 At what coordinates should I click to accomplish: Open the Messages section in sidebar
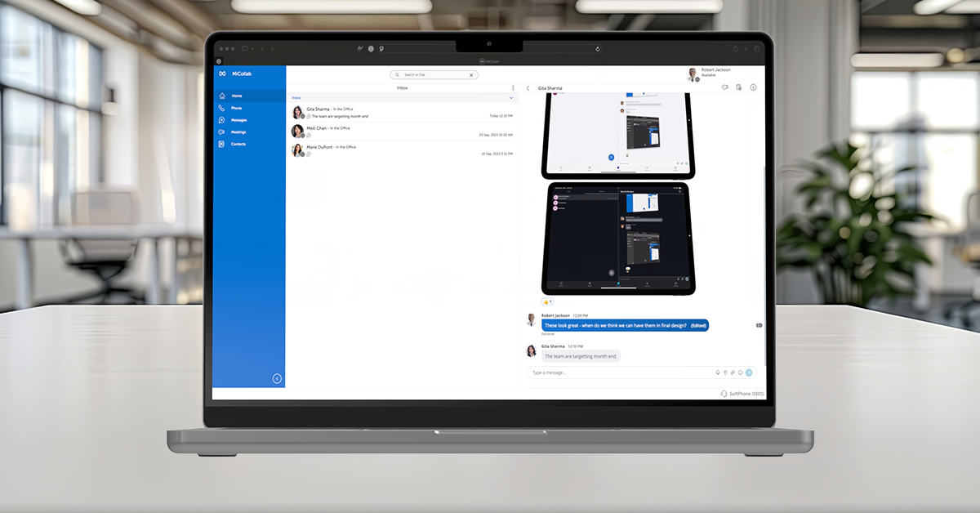(x=238, y=120)
